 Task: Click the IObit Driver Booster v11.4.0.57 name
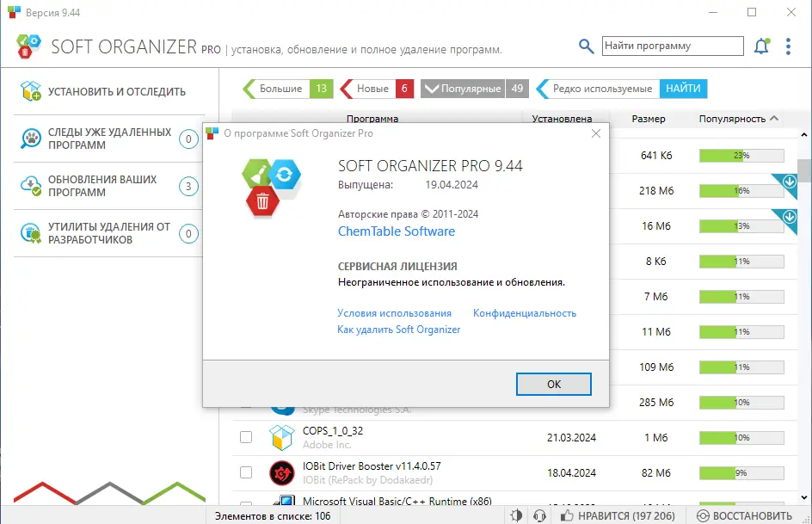tap(372, 466)
